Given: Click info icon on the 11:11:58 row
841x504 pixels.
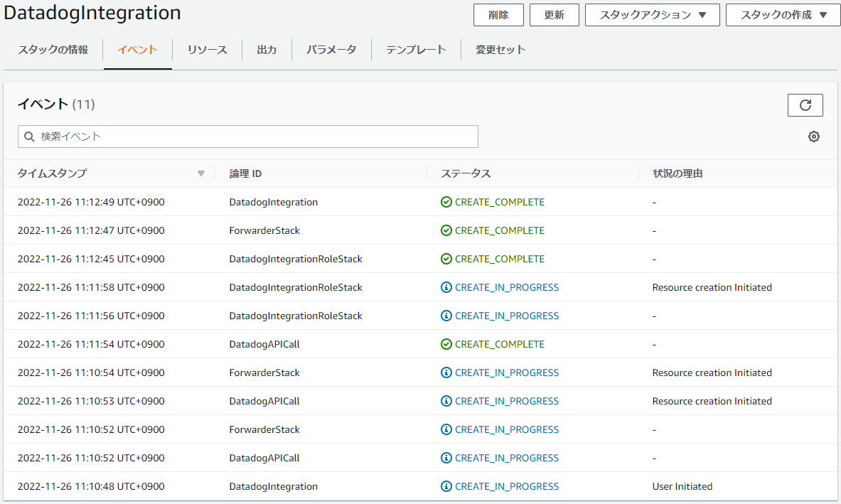Looking at the screenshot, I should pyautogui.click(x=446, y=287).
